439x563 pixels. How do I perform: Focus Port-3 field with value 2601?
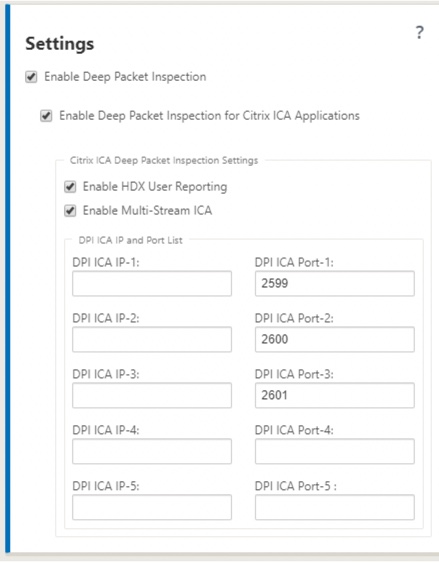(x=335, y=395)
